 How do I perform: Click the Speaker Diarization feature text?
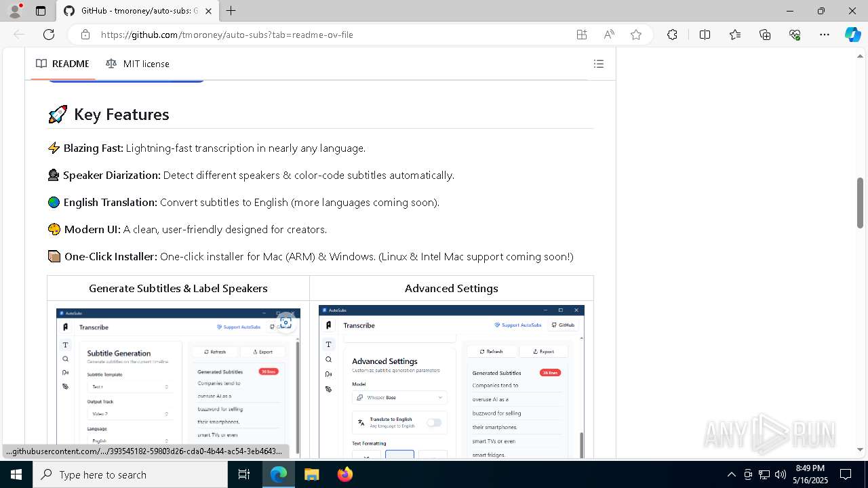coord(251,175)
